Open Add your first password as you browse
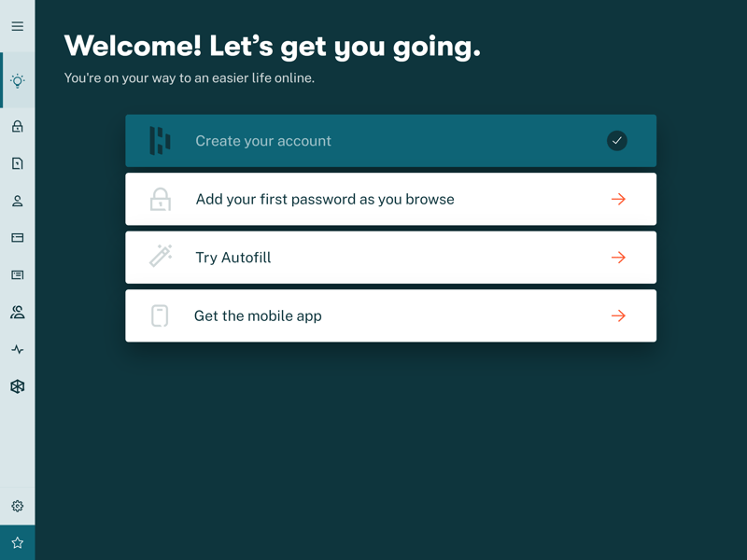The image size is (747, 560). pyautogui.click(x=390, y=199)
